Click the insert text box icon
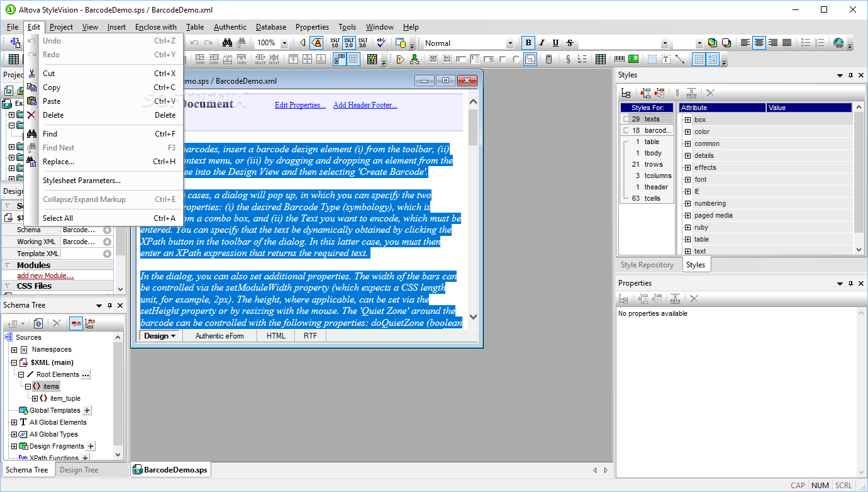Image resolution: width=868 pixels, height=492 pixels. click(x=666, y=59)
